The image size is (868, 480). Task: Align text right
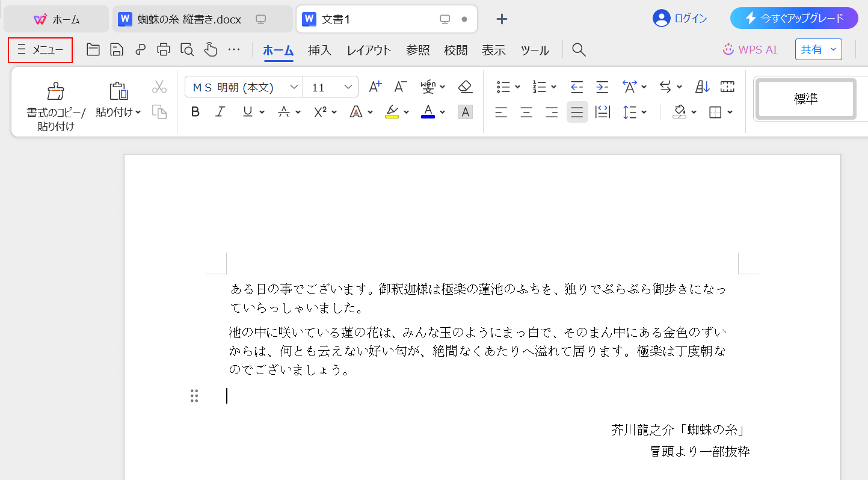click(x=552, y=112)
